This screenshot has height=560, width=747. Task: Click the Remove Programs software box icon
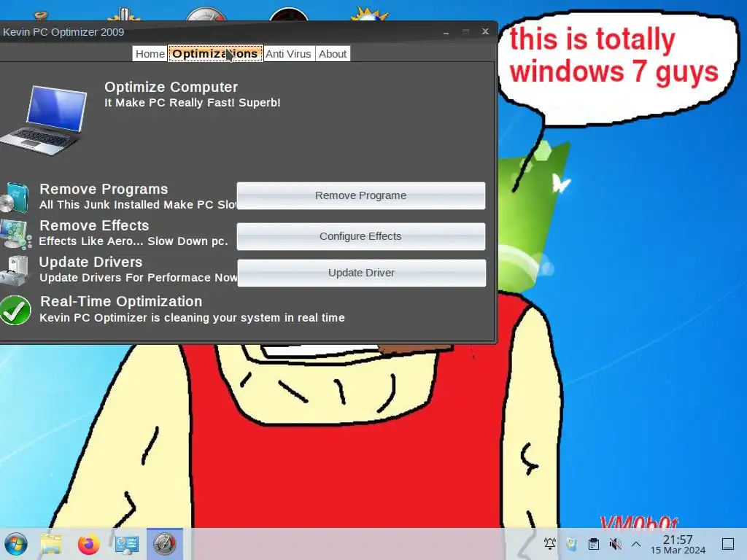pyautogui.click(x=15, y=197)
